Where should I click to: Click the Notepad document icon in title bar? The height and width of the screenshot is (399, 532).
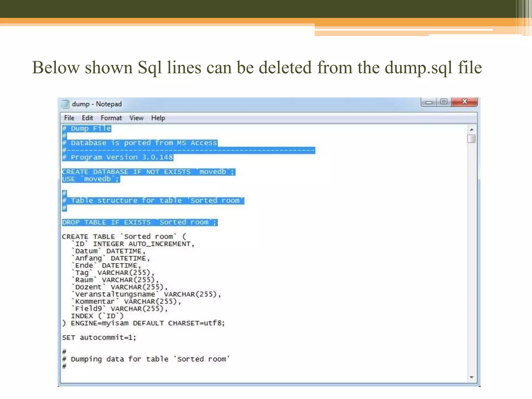pyautogui.click(x=65, y=104)
